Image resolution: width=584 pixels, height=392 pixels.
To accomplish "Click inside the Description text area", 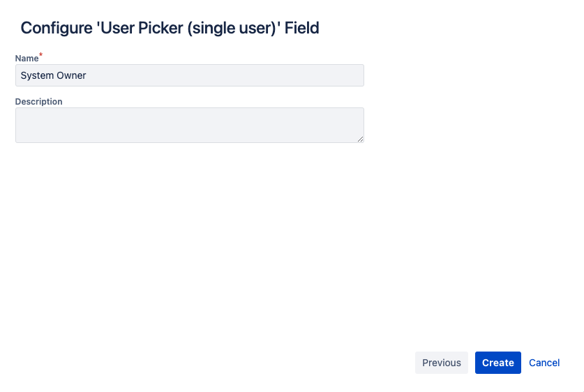I will tap(189, 125).
